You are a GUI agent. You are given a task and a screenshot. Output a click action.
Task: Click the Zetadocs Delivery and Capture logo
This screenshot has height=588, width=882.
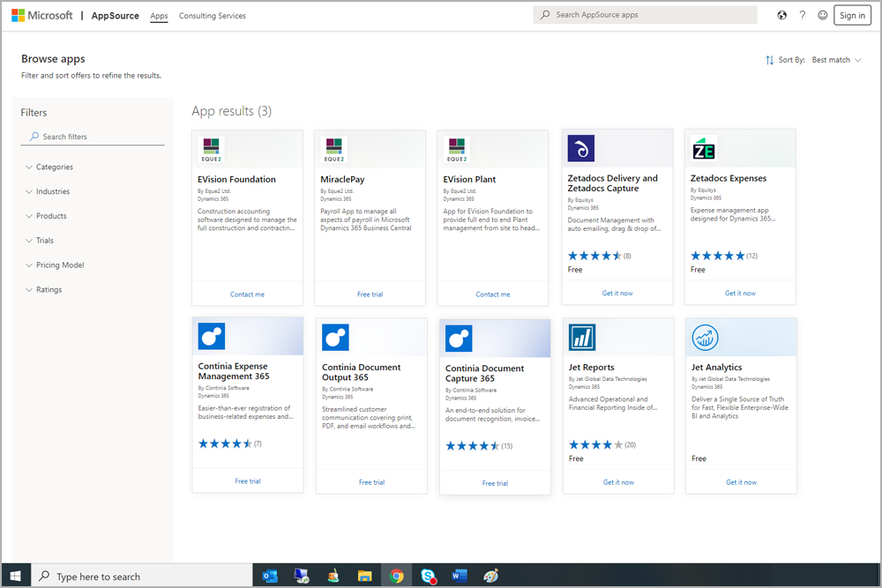pyautogui.click(x=580, y=148)
